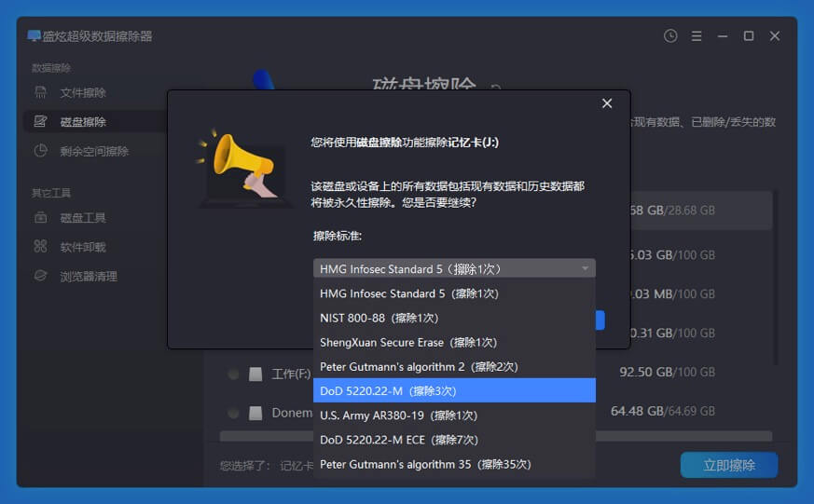Select 文件擦除 file erase sidebar icon

(x=40, y=92)
